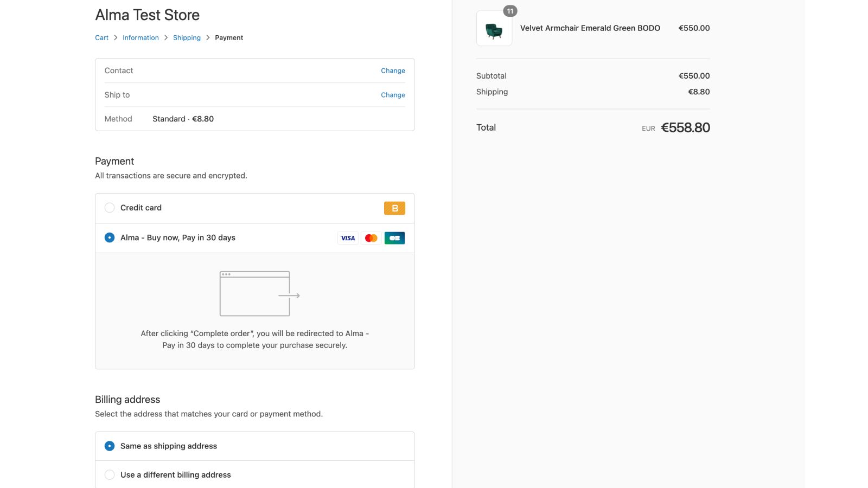This screenshot has width=868, height=488.
Task: Click the CB card logo
Action: pyautogui.click(x=394, y=238)
